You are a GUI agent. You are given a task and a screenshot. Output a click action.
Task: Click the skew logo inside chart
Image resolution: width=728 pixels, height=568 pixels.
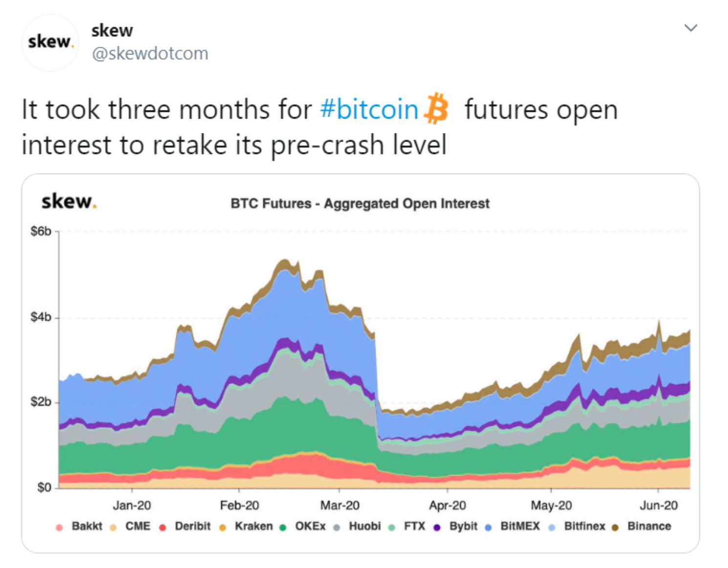[69, 201]
